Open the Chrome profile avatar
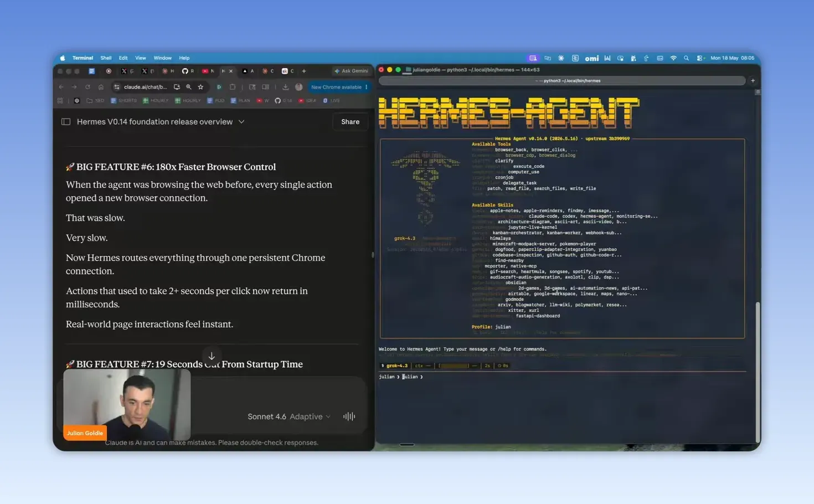The width and height of the screenshot is (814, 504). point(299,87)
